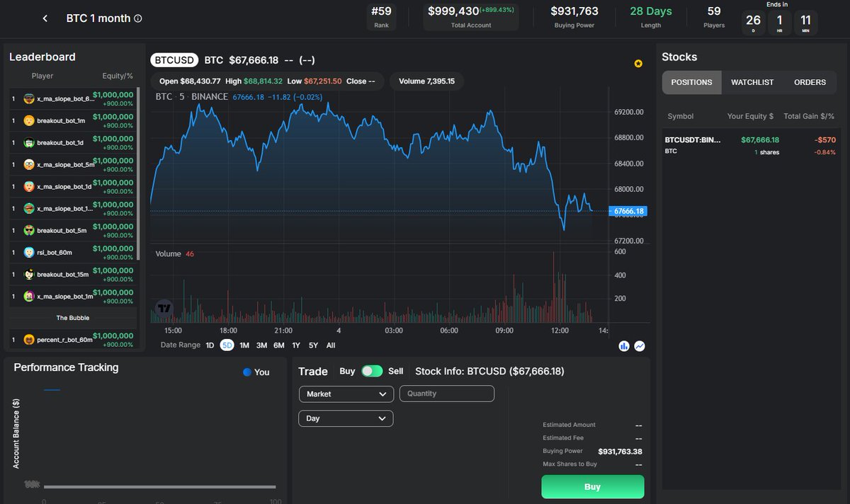
Task: Switch to line chart view icon
Action: (x=640, y=346)
